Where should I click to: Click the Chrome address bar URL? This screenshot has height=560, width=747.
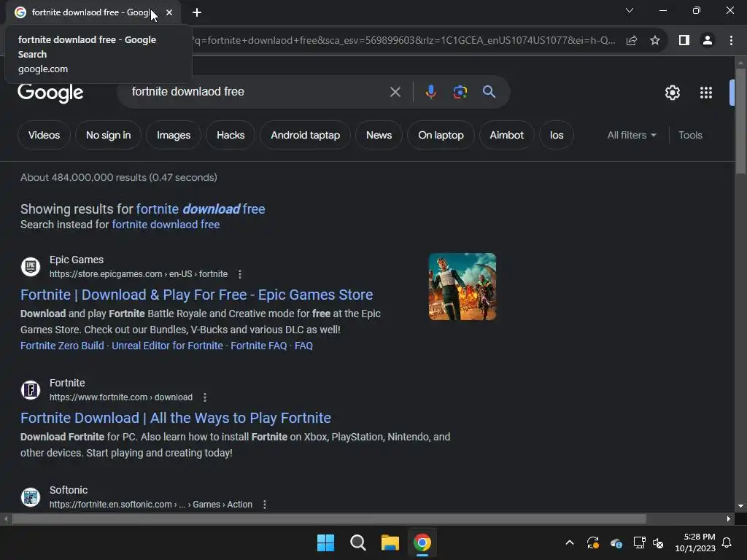404,41
